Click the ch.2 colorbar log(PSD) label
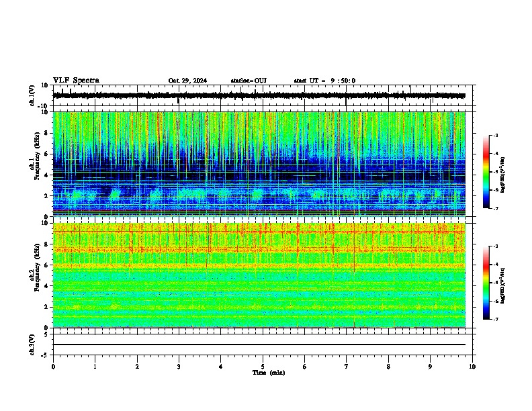532x411 pixels. (x=502, y=285)
